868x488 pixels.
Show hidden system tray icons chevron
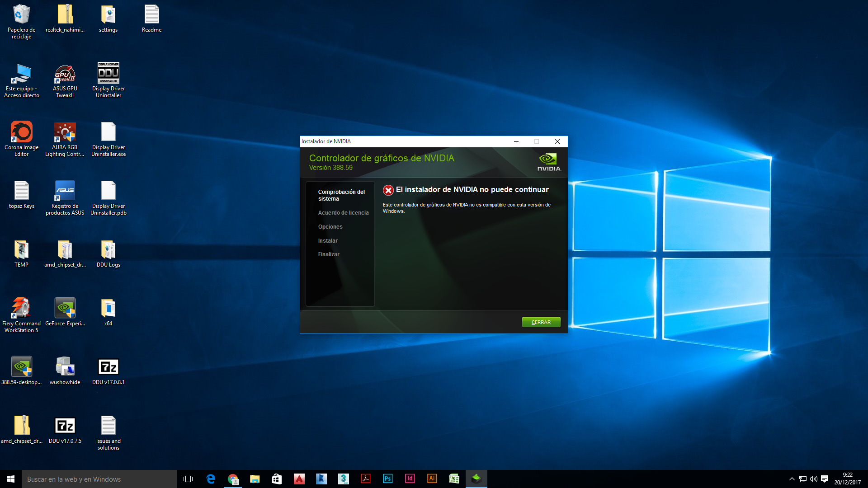(x=792, y=479)
